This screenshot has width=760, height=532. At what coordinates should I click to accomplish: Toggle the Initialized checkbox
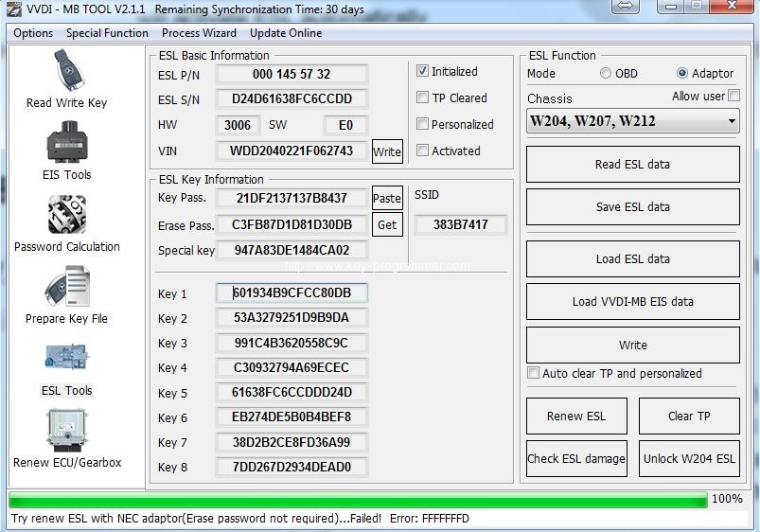coord(423,71)
